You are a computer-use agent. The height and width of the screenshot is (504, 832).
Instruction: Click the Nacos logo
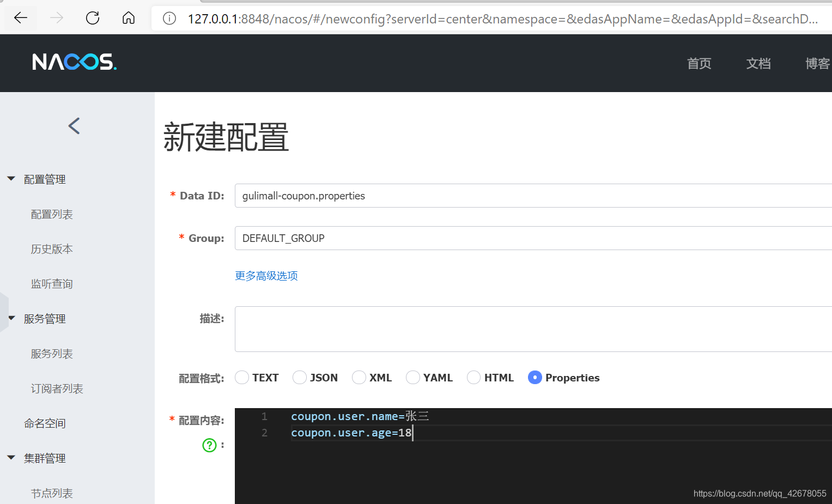point(75,62)
